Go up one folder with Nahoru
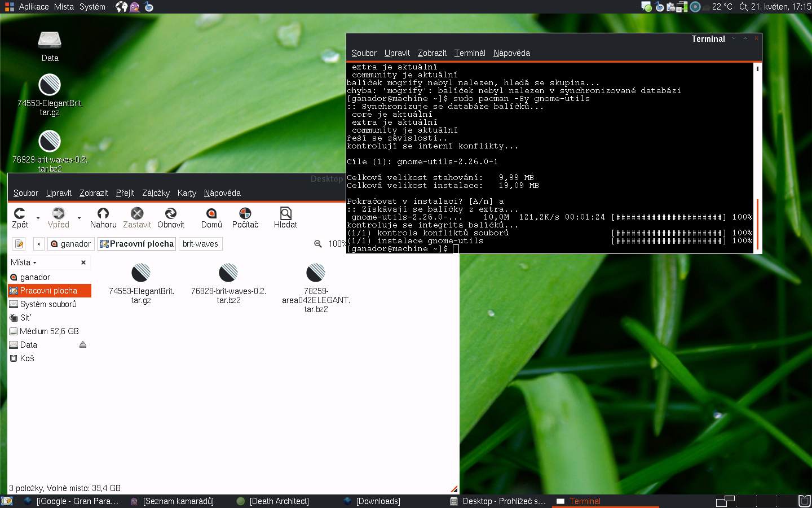This screenshot has width=812, height=508. [103, 217]
